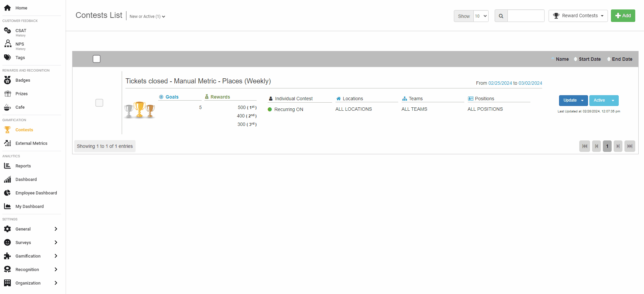Open the Employee Dashboard pie icon
The width and height of the screenshot is (644, 294).
click(7, 193)
